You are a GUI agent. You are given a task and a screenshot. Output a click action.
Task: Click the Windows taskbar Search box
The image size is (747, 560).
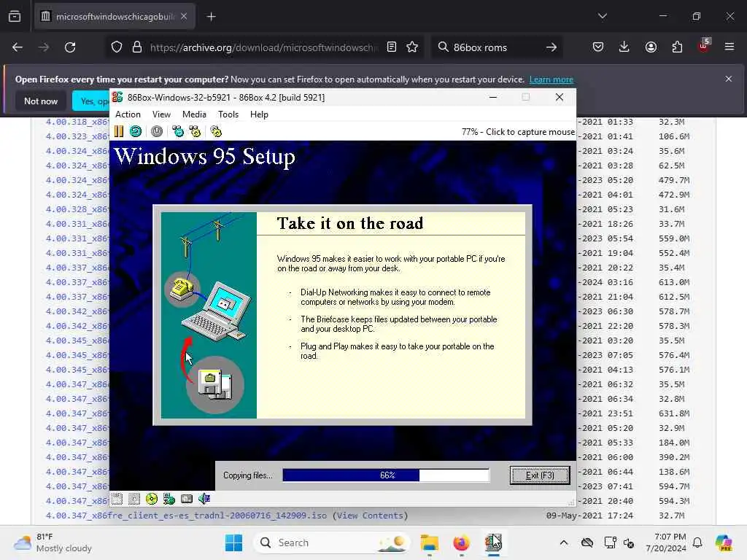pos(332,542)
